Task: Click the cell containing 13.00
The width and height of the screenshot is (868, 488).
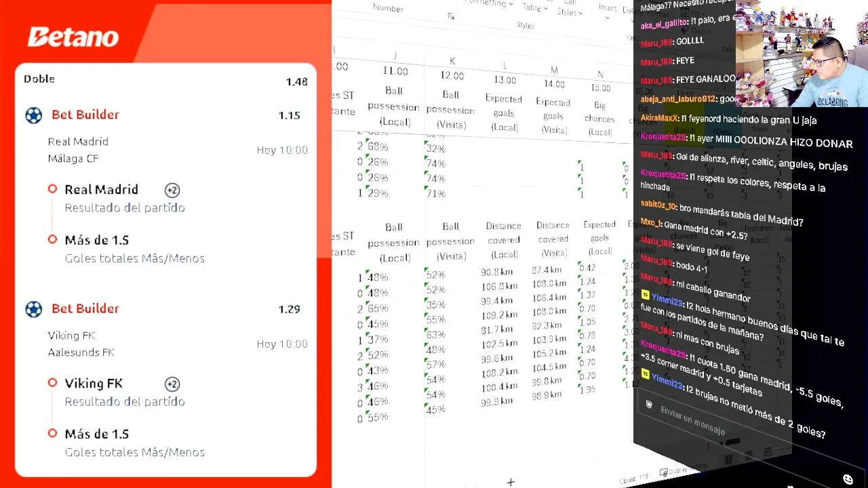Action: pyautogui.click(x=504, y=80)
